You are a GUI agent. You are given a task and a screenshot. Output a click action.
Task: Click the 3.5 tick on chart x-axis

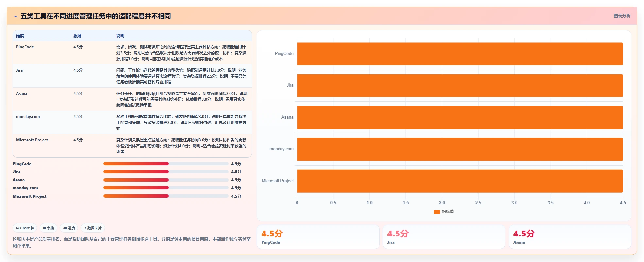(x=551, y=203)
